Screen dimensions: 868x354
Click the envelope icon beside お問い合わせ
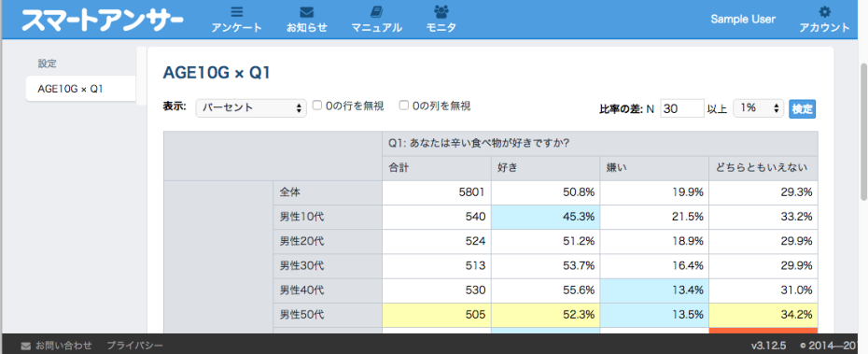tap(25, 347)
